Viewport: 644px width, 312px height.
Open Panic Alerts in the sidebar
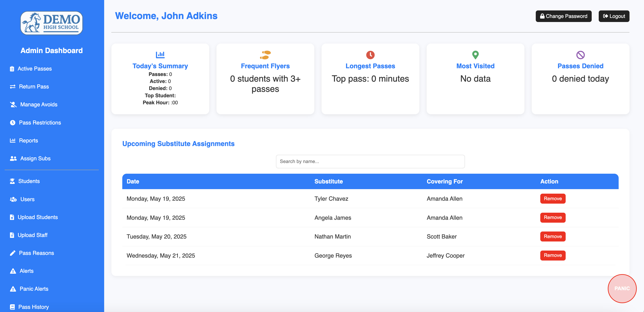tap(34, 289)
